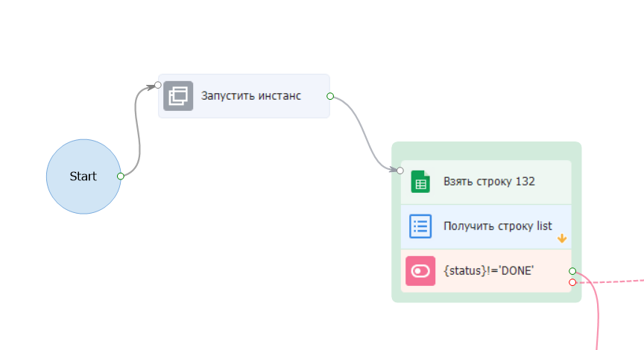Viewport: 644px width, 350px height.
Task: Click the green success port of the status condition
Action: [x=572, y=271]
